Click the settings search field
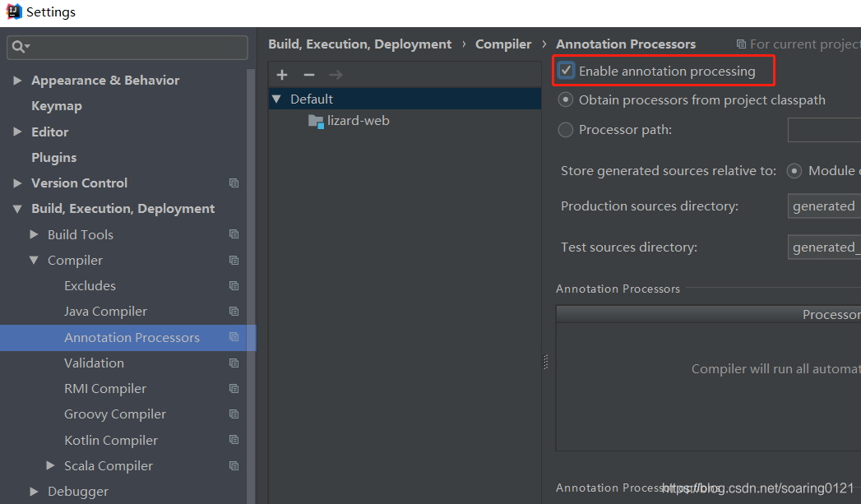This screenshot has width=861, height=504. click(127, 47)
